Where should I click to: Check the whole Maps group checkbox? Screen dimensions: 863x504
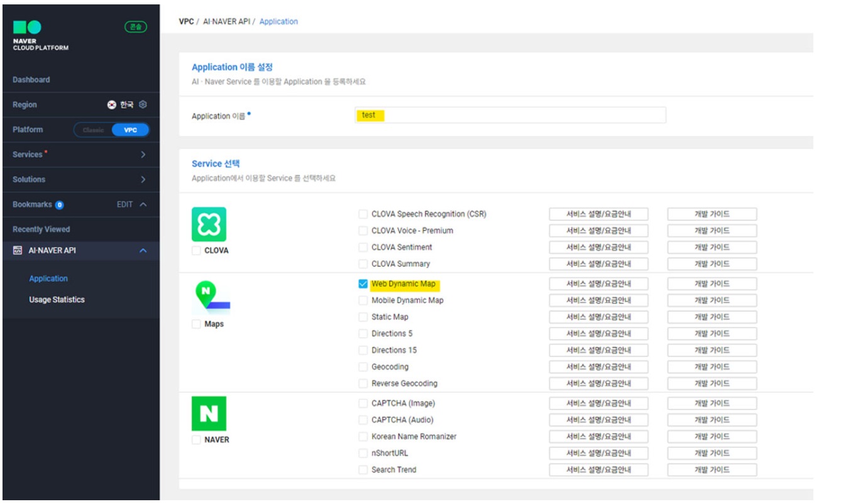tap(196, 324)
